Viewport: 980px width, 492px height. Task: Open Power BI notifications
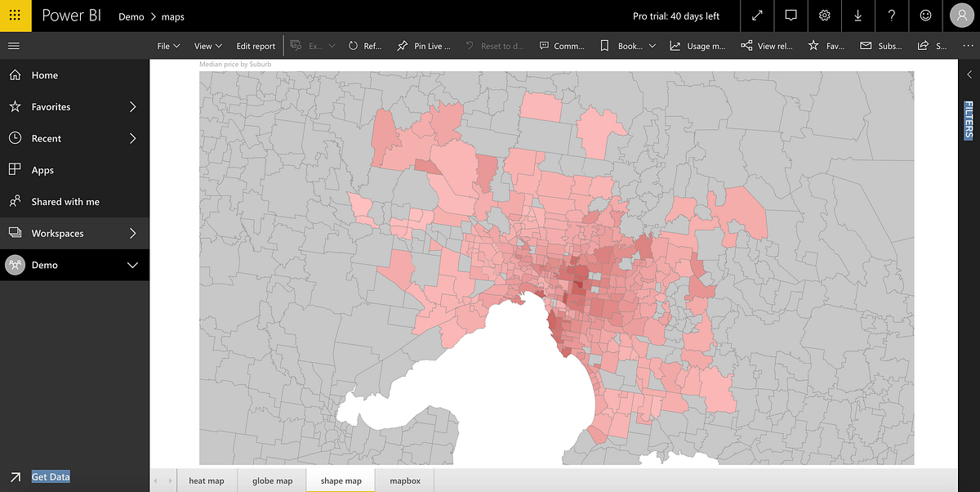click(x=791, y=16)
